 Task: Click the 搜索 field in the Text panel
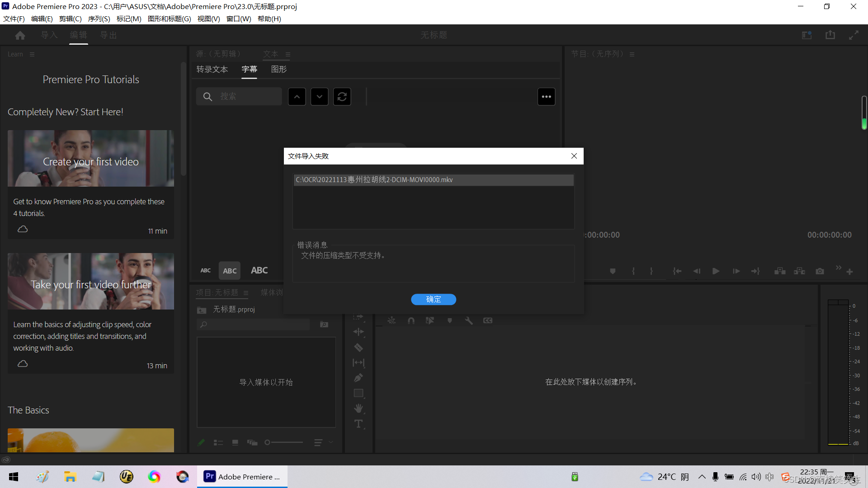click(239, 96)
